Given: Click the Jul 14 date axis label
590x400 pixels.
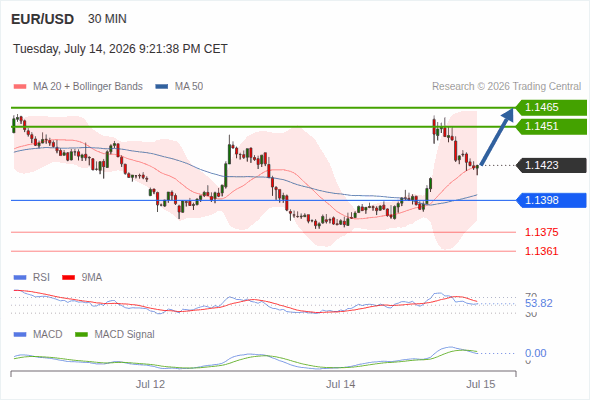Looking at the screenshot, I should point(341,384).
